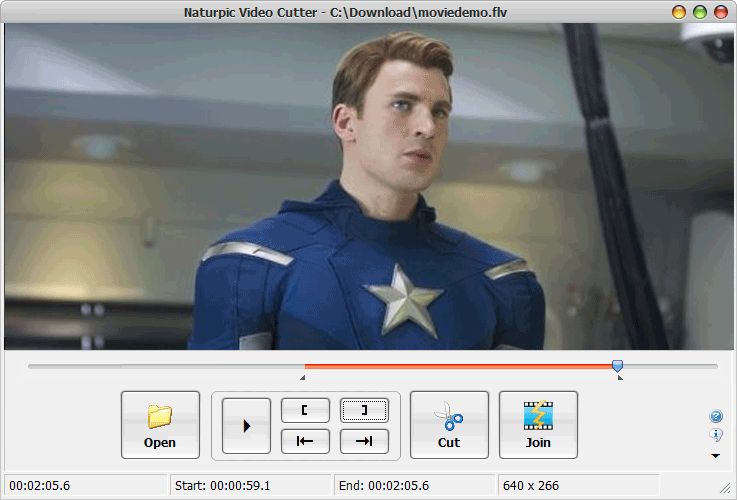
Task: Expand the small black dropdown arrow
Action: coord(715,455)
